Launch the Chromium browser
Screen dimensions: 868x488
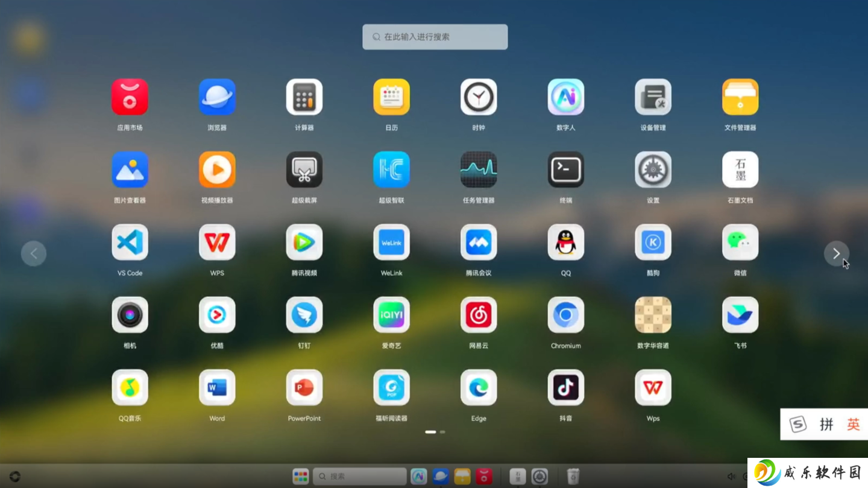tap(566, 315)
